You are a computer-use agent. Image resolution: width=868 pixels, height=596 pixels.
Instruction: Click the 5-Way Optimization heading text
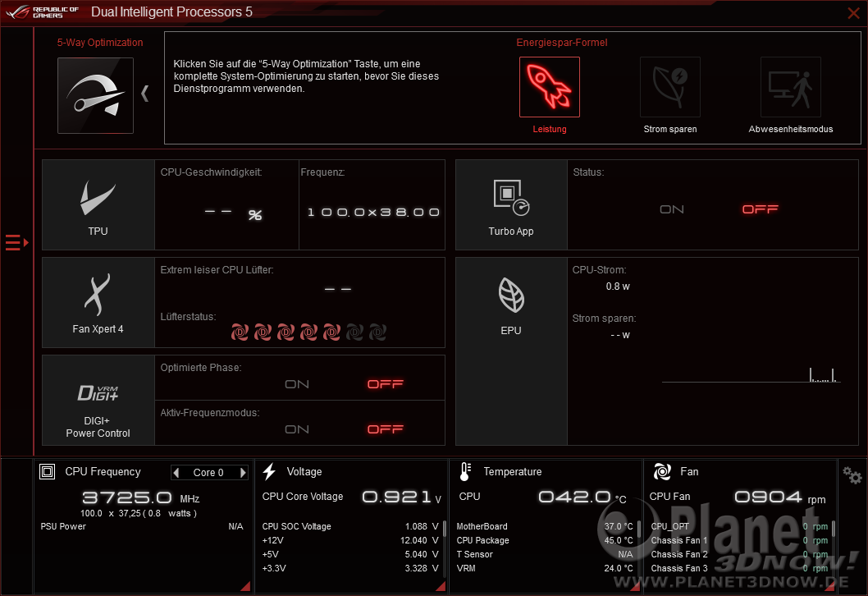point(99,43)
